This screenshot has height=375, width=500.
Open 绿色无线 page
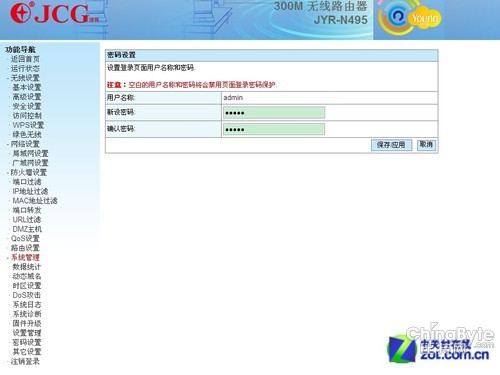[x=27, y=134]
